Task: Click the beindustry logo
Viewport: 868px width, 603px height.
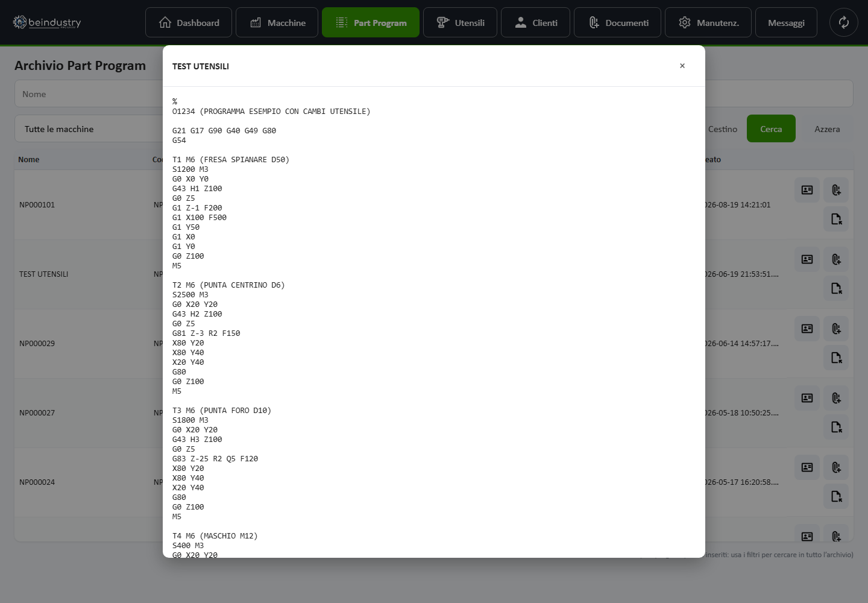Action: tap(47, 22)
